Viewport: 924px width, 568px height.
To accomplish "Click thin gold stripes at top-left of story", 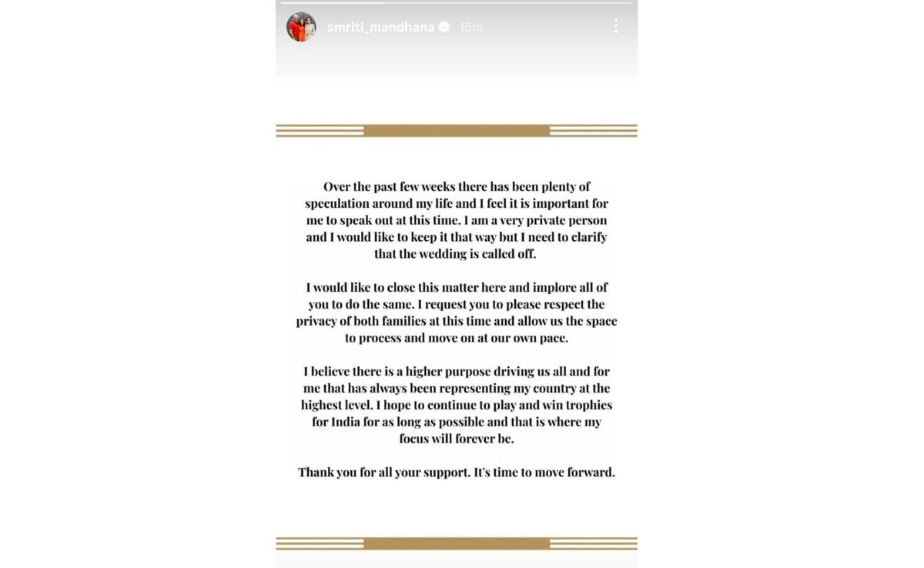I will point(320,131).
